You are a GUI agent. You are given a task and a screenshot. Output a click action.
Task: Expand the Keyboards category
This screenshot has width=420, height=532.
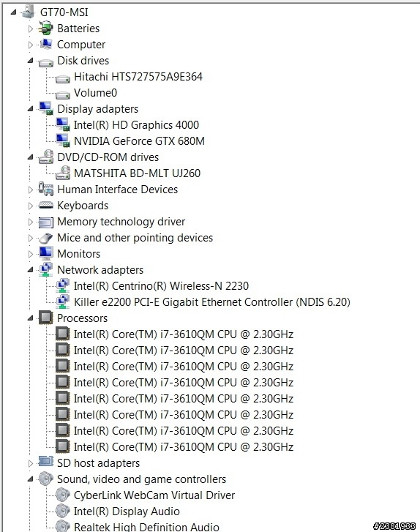[x=31, y=206]
